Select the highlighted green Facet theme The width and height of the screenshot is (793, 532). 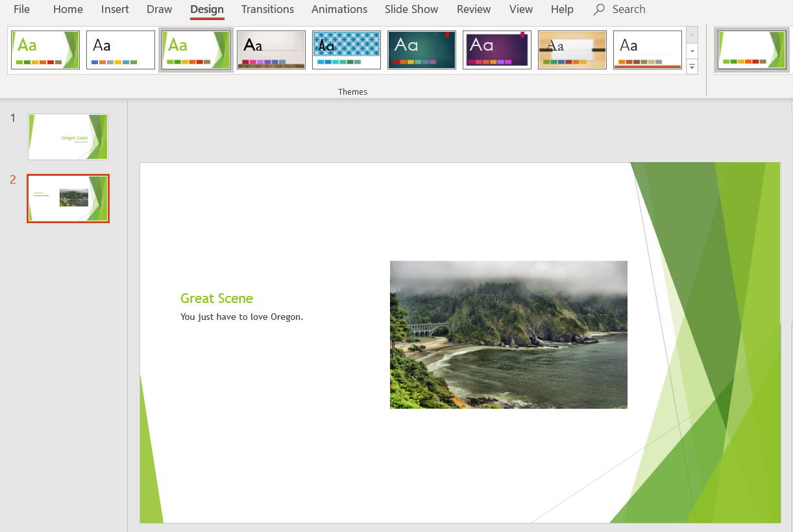(x=196, y=49)
